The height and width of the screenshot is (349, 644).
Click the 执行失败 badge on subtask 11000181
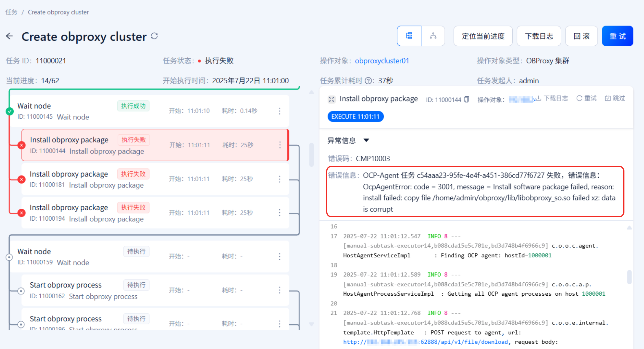point(133,174)
